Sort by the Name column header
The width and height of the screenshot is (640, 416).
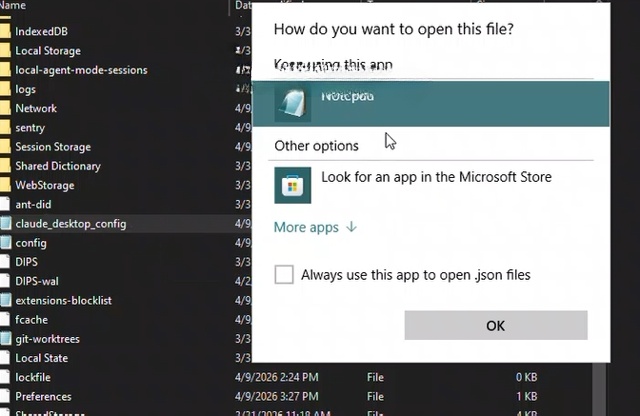pyautogui.click(x=13, y=5)
